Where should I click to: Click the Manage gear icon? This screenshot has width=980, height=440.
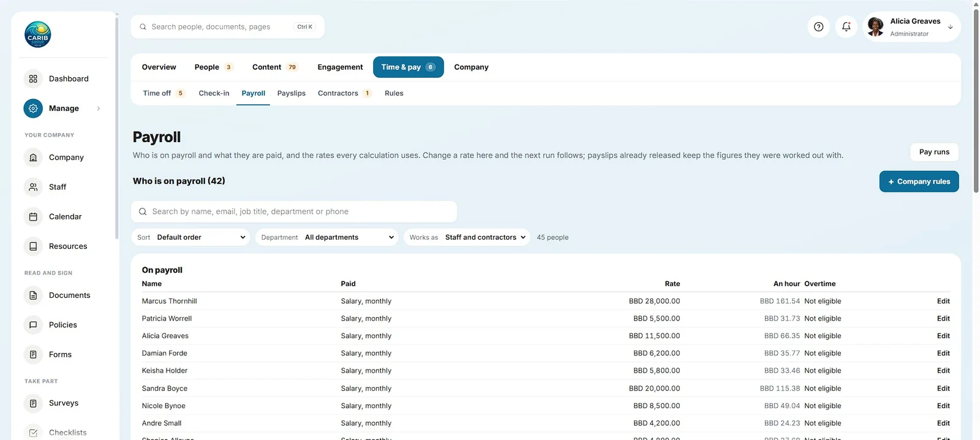click(x=33, y=108)
